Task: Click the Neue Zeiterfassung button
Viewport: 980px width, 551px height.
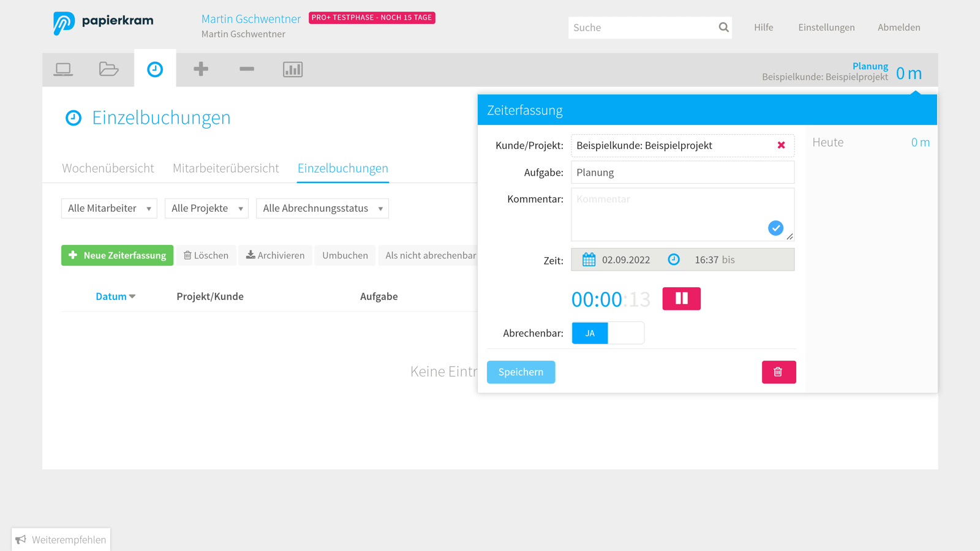Action: pyautogui.click(x=117, y=255)
